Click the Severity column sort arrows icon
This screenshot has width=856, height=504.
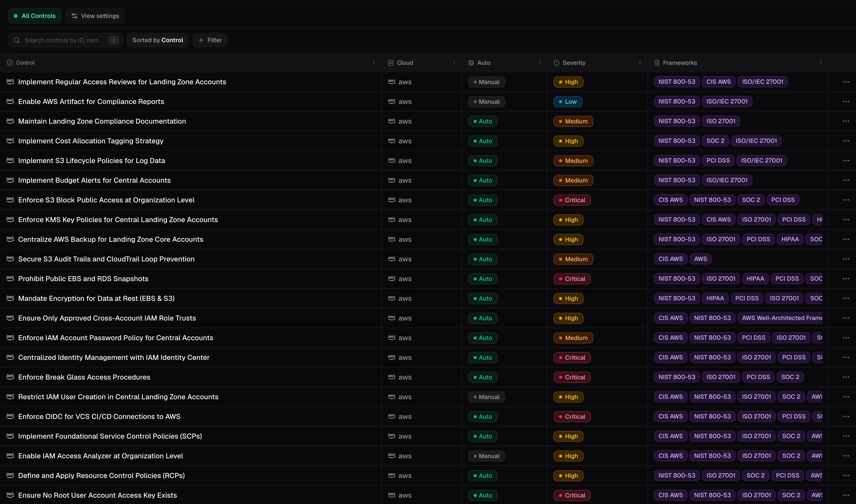[640, 63]
